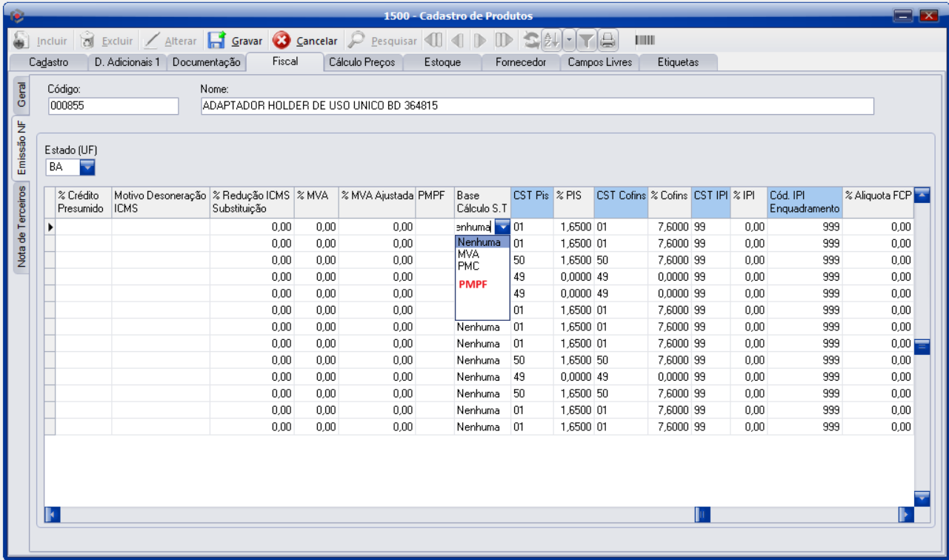Expand the Base Cálculo S.T combo arrow
Viewport: 949px width, 560px height.
point(502,227)
